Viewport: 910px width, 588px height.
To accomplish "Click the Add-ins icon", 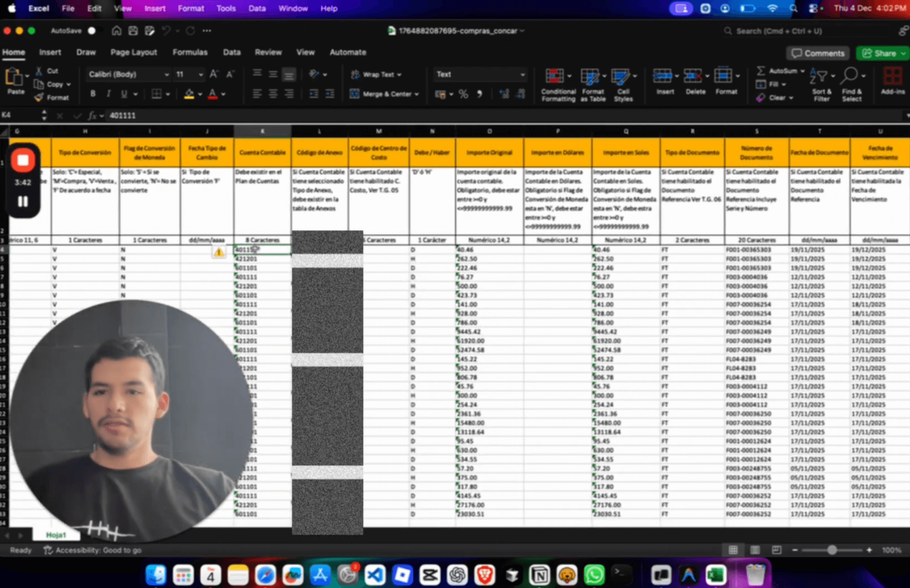I will [x=892, y=77].
